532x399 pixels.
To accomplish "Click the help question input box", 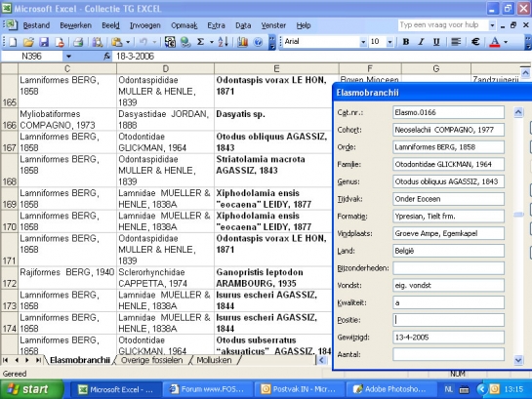I will [443, 25].
